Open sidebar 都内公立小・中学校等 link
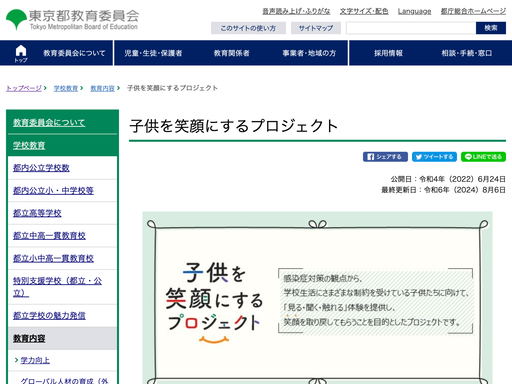This screenshot has width=512, height=384. click(53, 190)
